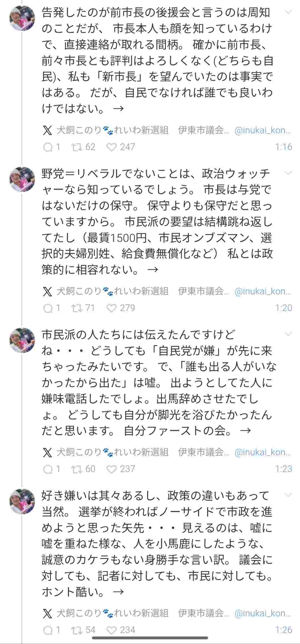This screenshot has height=644, width=300.
Task: Like the tweet posted at 1:16
Action: [112, 147]
